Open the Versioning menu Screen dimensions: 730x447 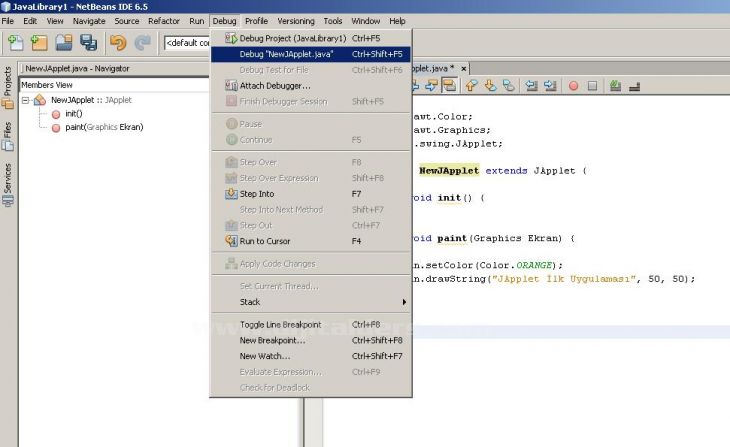pyautogui.click(x=296, y=21)
